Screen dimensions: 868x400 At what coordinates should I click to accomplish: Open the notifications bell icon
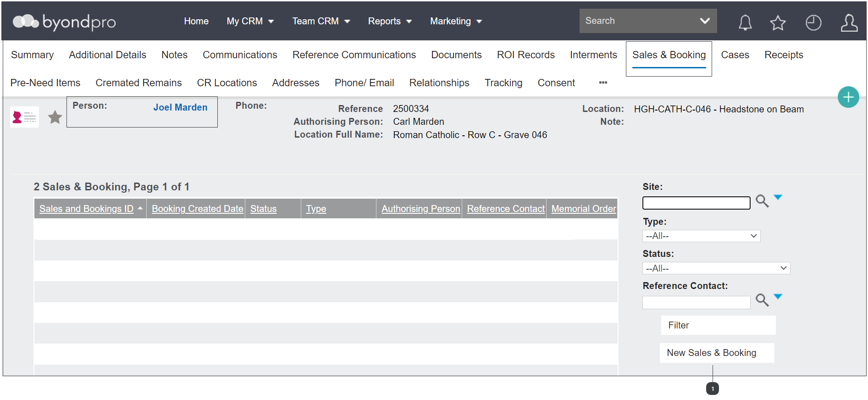tap(745, 22)
